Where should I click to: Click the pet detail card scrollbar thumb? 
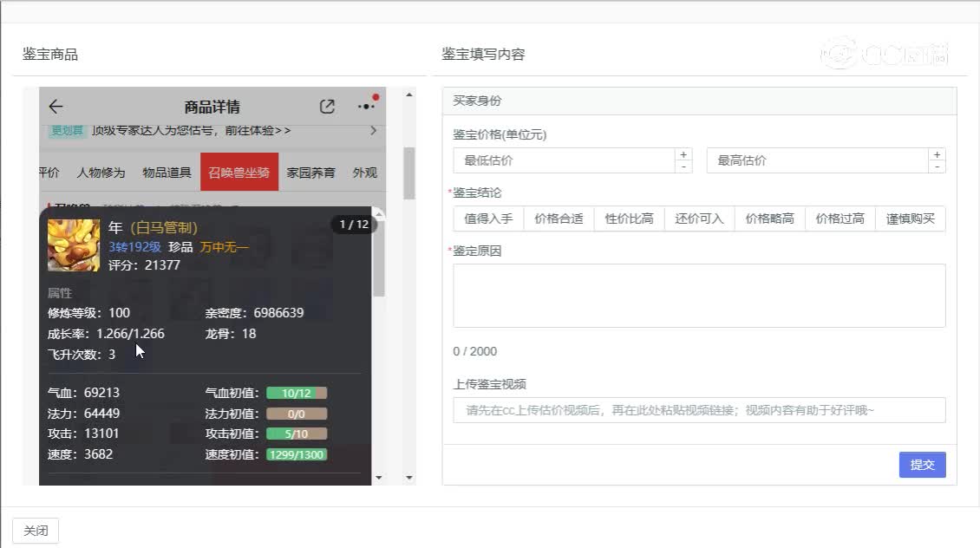pos(379,258)
